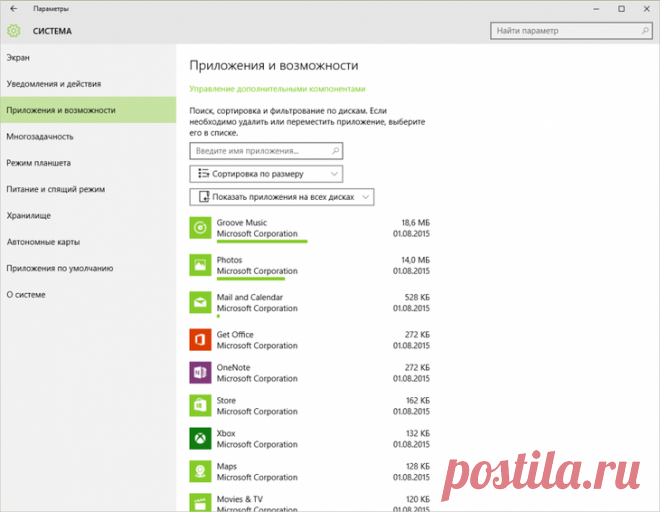
Task: Click the Mail and Calendar app icon
Action: coord(200,302)
